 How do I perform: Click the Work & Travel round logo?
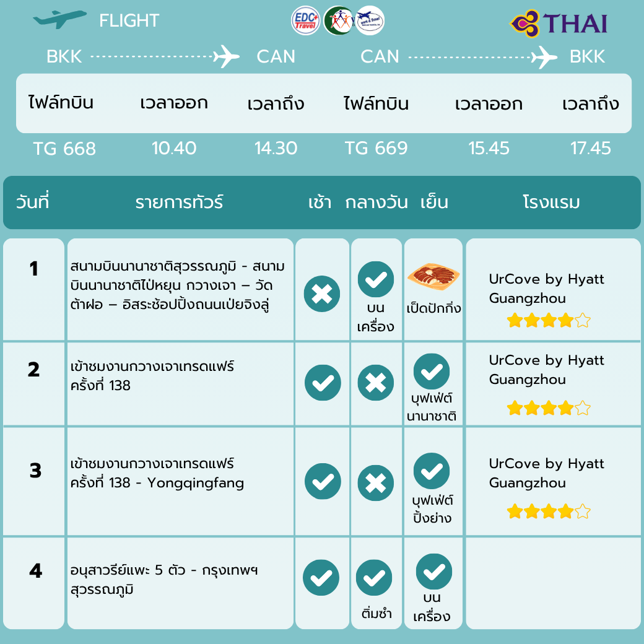click(x=370, y=20)
